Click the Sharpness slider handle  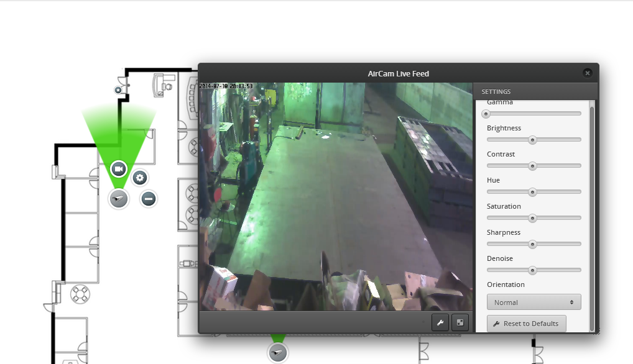[532, 244]
